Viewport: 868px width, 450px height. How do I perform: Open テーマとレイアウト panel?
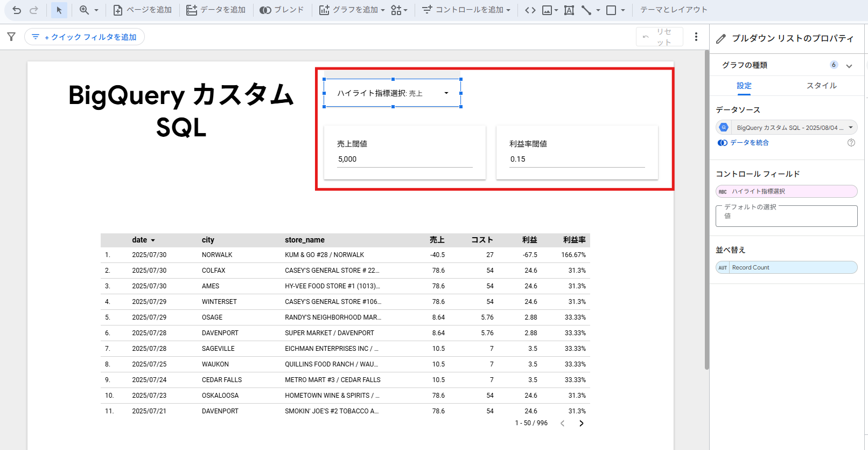pyautogui.click(x=674, y=10)
